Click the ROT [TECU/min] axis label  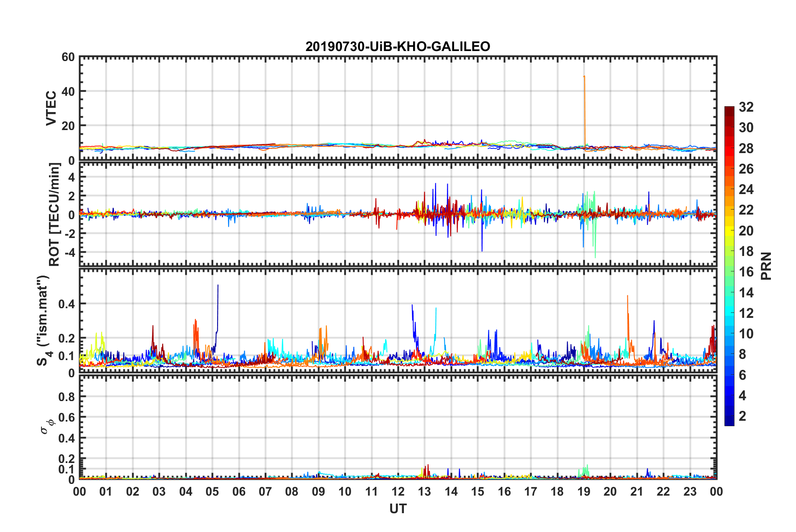click(54, 215)
